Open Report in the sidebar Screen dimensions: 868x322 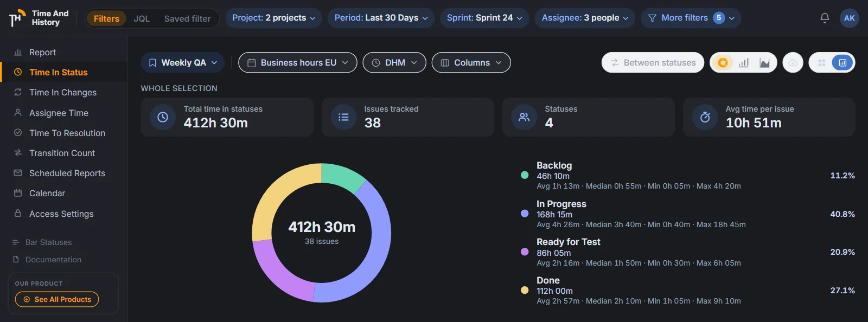tap(63, 52)
